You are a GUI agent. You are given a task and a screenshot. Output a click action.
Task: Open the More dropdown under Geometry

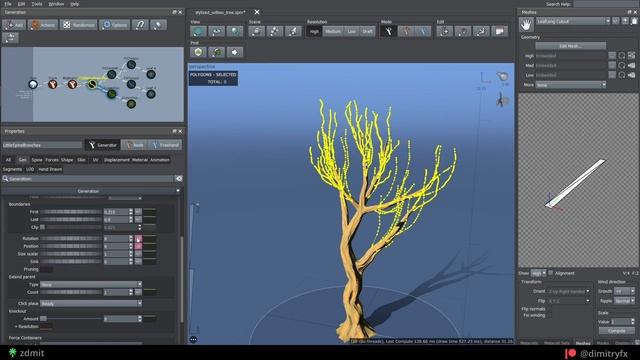point(571,85)
